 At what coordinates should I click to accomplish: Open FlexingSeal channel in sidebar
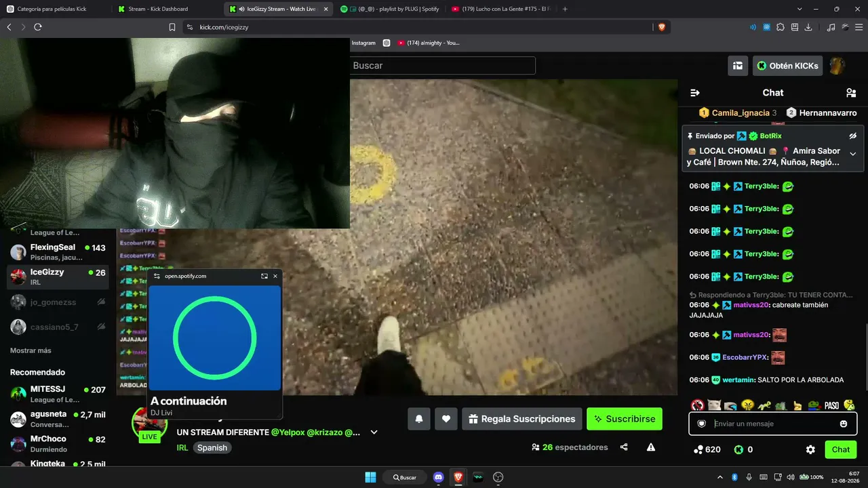[58, 252]
